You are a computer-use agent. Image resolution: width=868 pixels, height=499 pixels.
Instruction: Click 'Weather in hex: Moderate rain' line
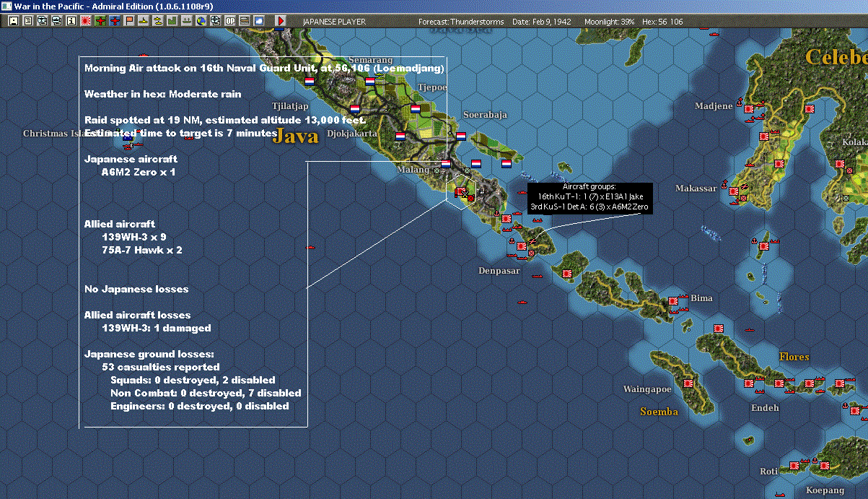point(163,94)
